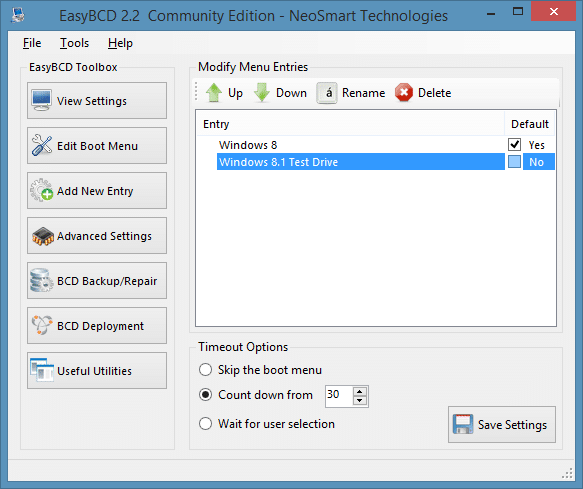
Task: Select the Windows 8 entry row
Action: [x=376, y=145]
